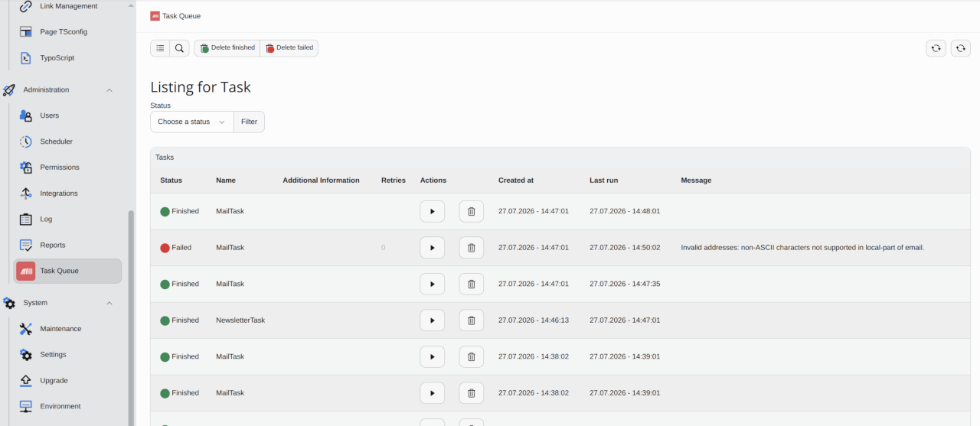This screenshot has width=980, height=426.
Task: Click the Last run column header
Action: tap(603, 180)
